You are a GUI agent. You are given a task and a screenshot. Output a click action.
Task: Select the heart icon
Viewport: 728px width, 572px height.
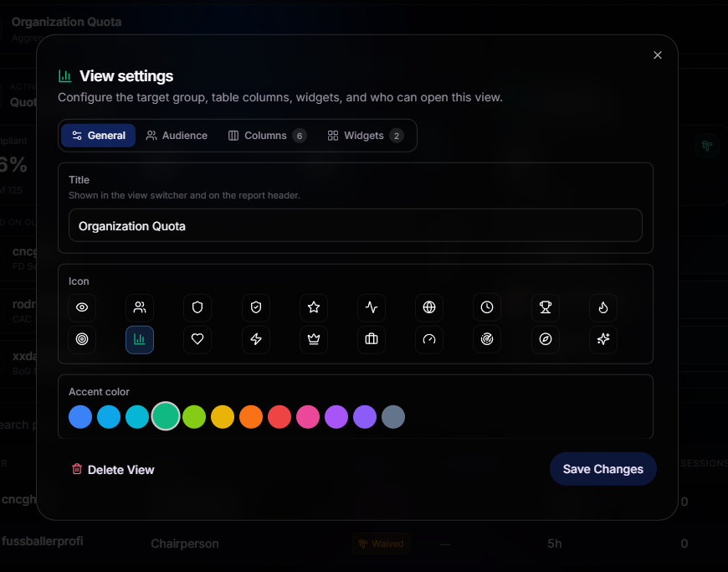click(197, 340)
